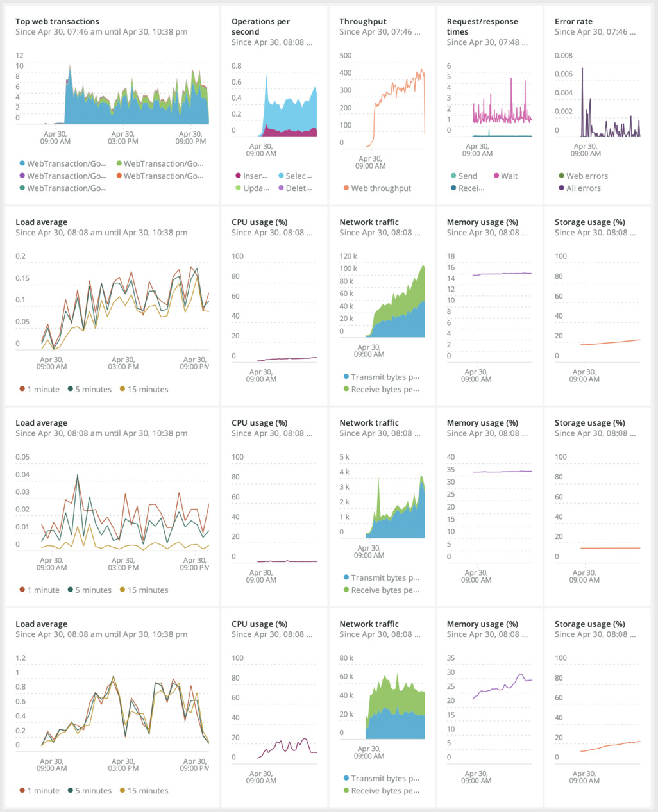Click the orange WebTransaction/Go legend dot
658x812 pixels.
[119, 176]
